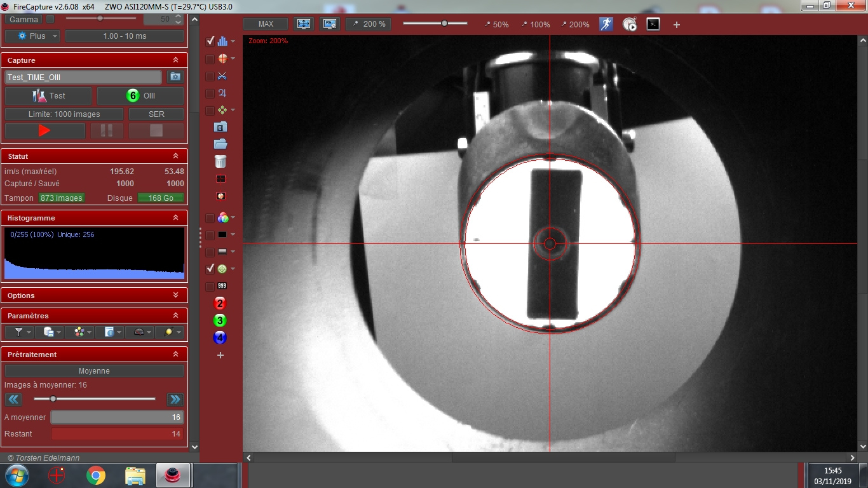Image resolution: width=868 pixels, height=488 pixels.
Task: Enable the Gamma checkbox
Action: click(50, 19)
